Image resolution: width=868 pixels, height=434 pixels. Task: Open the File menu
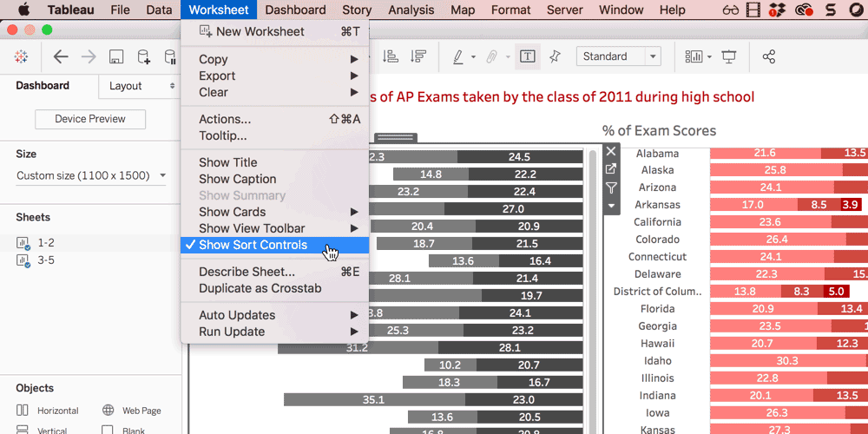coord(120,10)
